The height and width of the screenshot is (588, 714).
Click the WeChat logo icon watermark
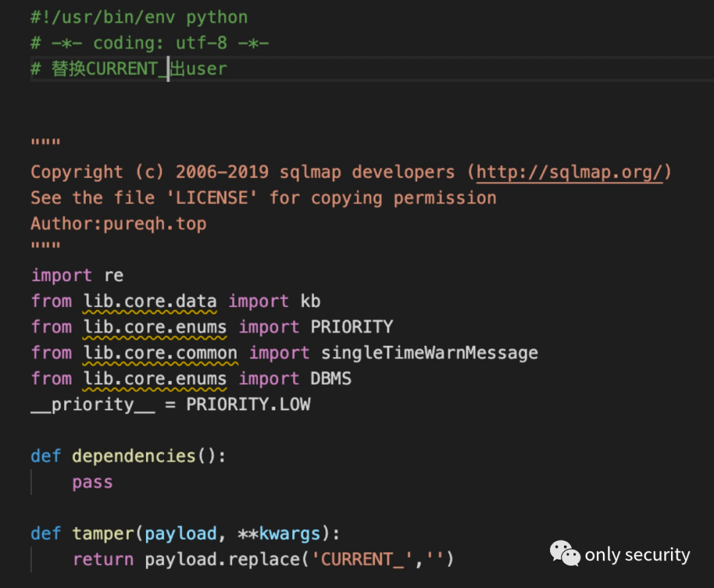[x=565, y=554]
